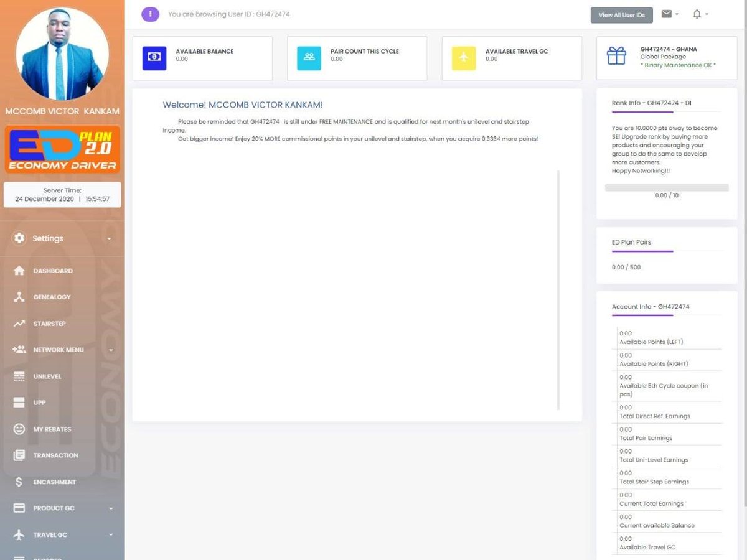Click the 'Current Total Earnings' row
Image resolution: width=747 pixels, height=560 pixels.
(x=669, y=499)
